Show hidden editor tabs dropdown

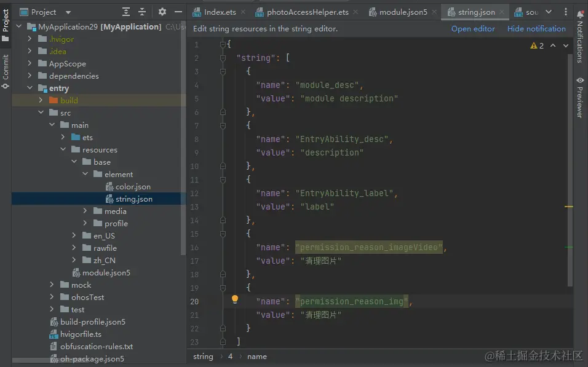coord(549,12)
